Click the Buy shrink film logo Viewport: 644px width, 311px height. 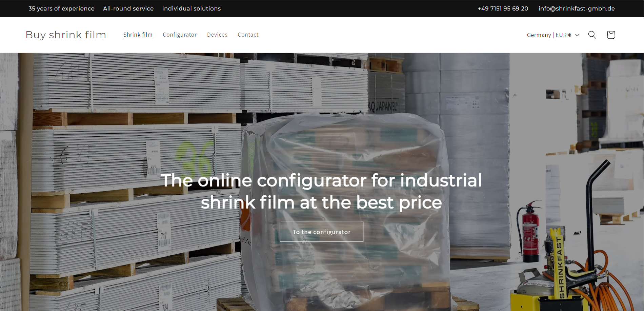click(66, 35)
